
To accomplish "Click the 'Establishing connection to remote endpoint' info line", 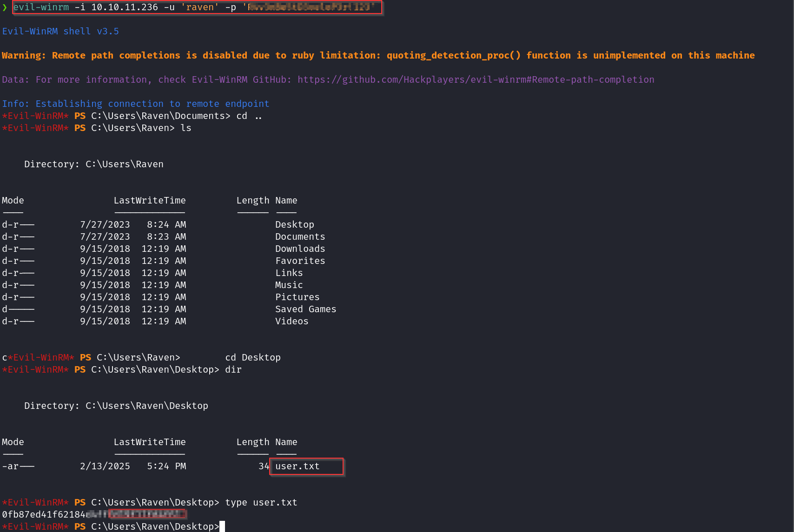I will coord(135,104).
